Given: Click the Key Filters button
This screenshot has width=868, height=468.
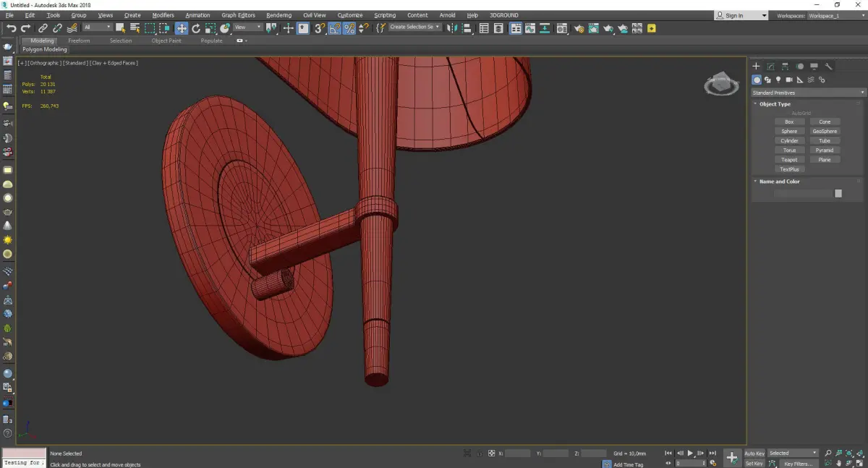Looking at the screenshot, I should coord(798,464).
